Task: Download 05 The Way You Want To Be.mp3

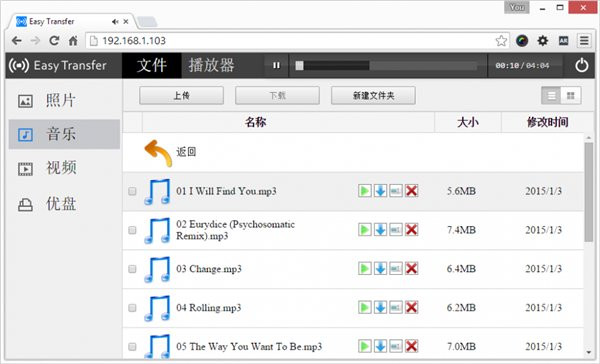Action: pyautogui.click(x=380, y=346)
